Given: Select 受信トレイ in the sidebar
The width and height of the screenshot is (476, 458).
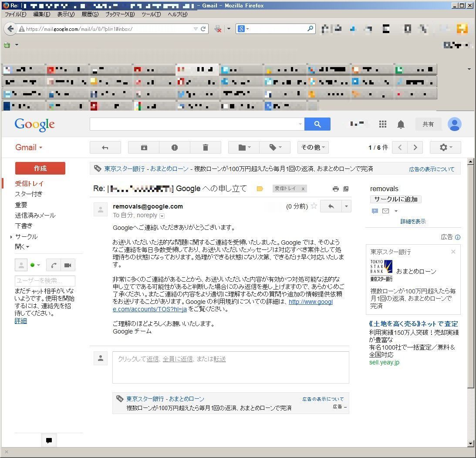Looking at the screenshot, I should [x=29, y=184].
